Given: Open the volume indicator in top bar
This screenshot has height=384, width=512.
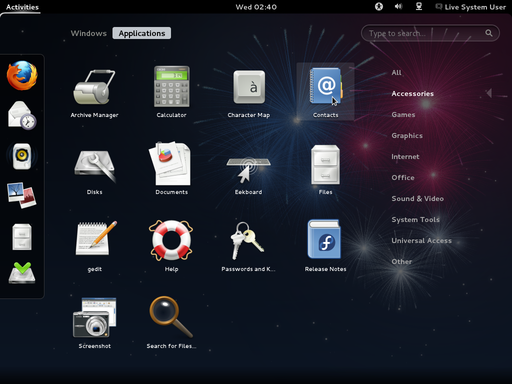Looking at the screenshot, I should pos(399,7).
